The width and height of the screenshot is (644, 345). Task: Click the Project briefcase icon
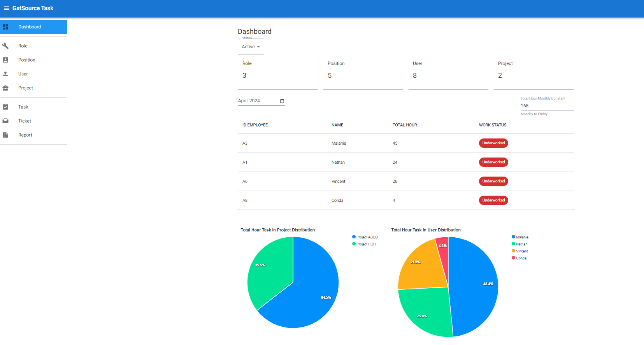(x=5, y=88)
